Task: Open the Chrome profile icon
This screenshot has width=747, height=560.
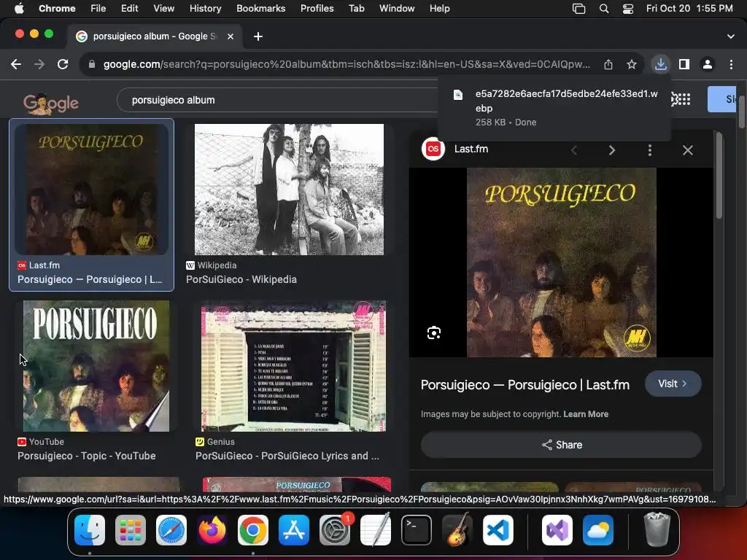Action: point(708,64)
